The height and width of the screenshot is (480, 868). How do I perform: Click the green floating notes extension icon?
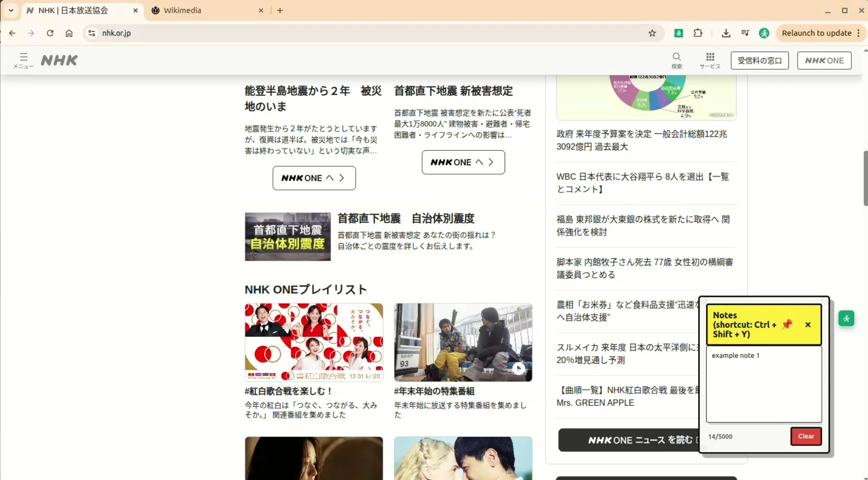[846, 318]
